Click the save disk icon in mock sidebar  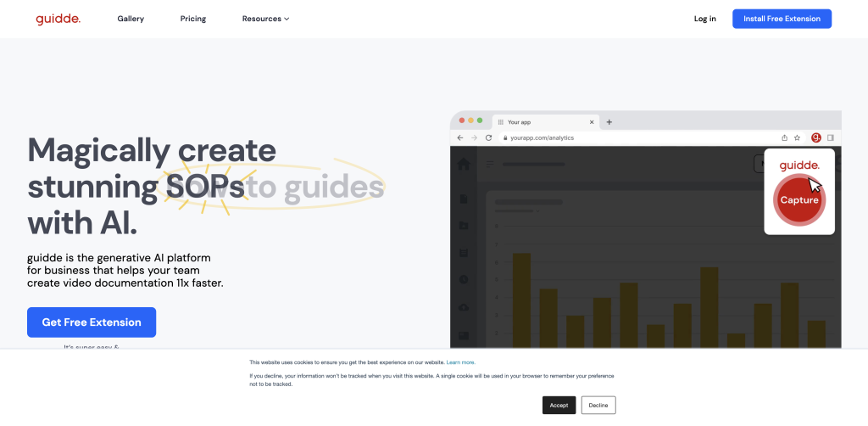point(464,253)
